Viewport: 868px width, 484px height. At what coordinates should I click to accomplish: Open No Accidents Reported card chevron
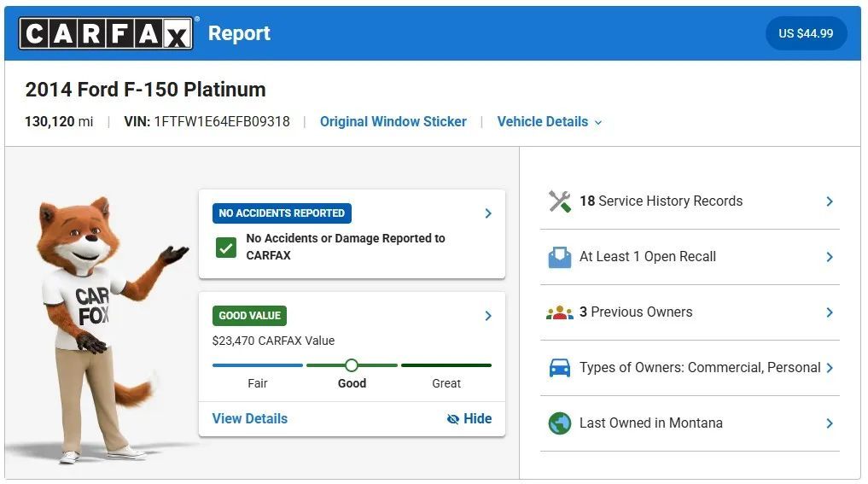pyautogui.click(x=488, y=213)
